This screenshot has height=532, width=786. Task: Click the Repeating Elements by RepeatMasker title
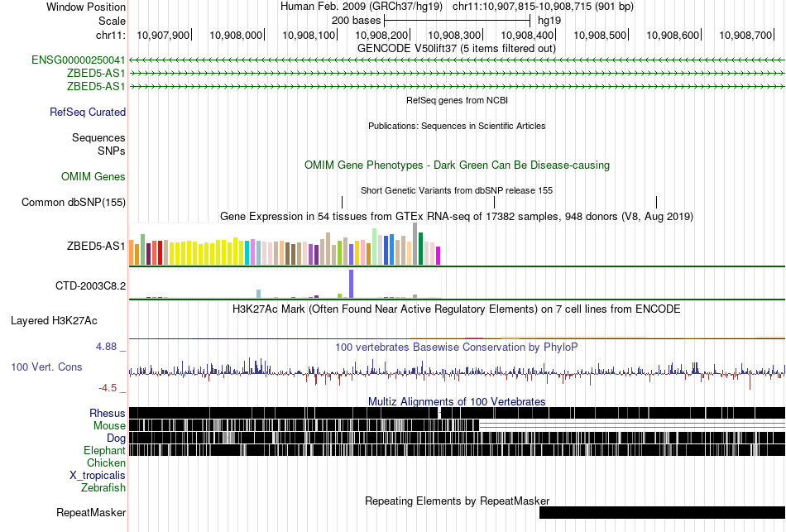458,501
